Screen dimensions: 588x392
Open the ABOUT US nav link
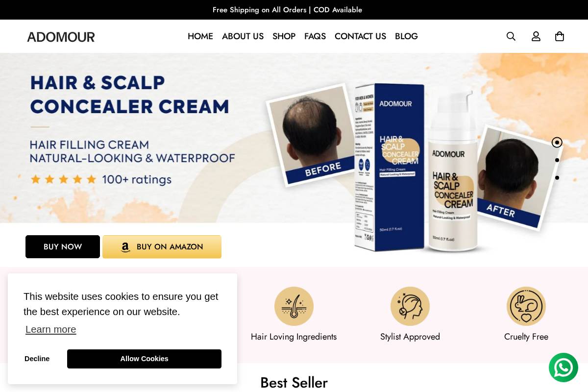243,36
